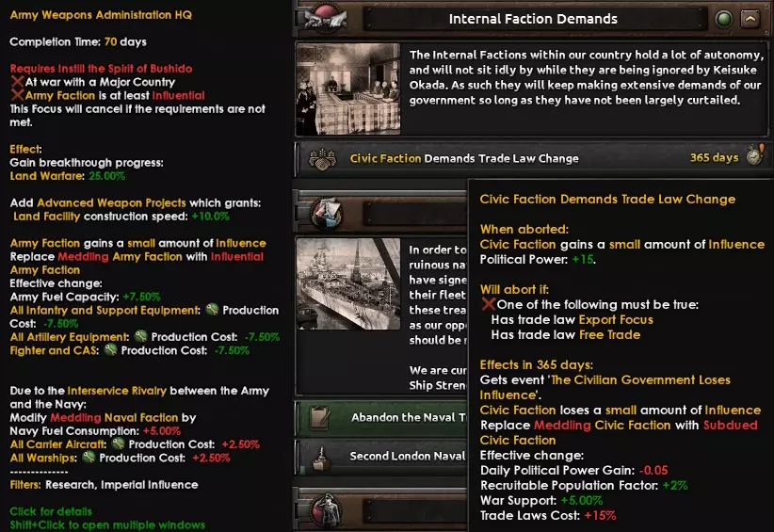Toggle the green circle indicator in header
774x532 pixels.
point(724,19)
